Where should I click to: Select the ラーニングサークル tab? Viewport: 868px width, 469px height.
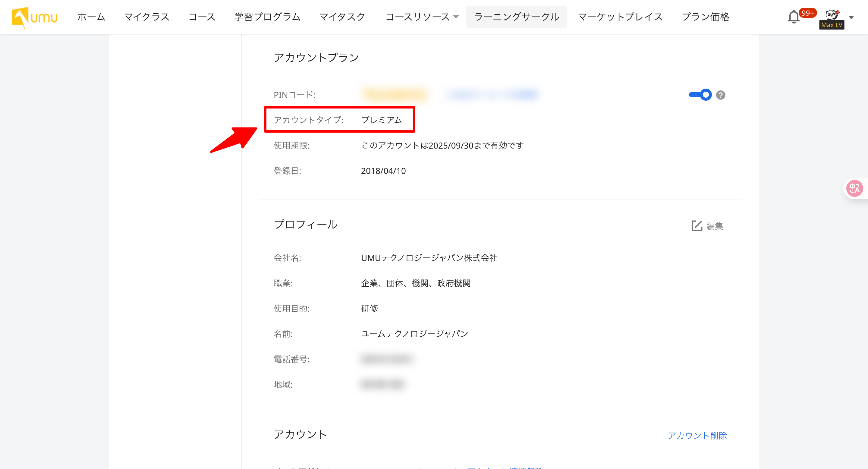point(516,17)
